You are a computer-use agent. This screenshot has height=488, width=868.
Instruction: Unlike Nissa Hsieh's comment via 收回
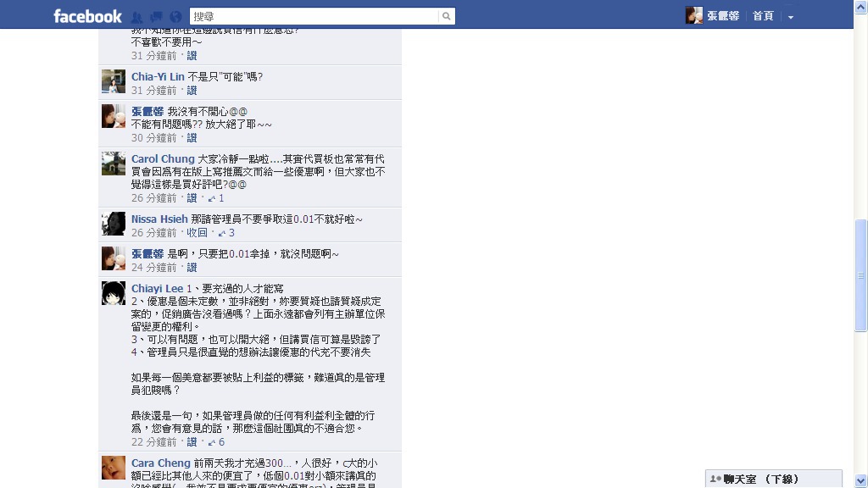coord(197,233)
